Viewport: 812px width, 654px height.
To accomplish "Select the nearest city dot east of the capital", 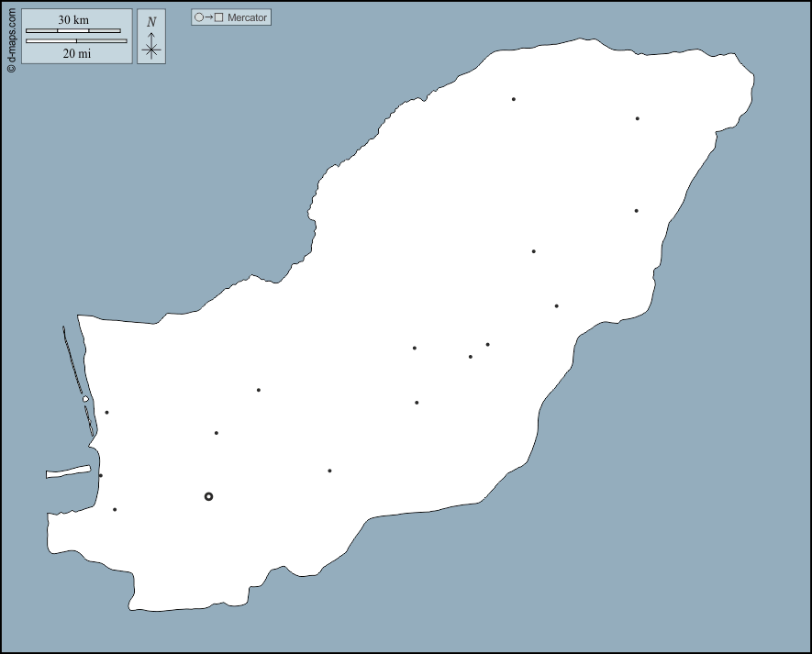I will click(329, 471).
